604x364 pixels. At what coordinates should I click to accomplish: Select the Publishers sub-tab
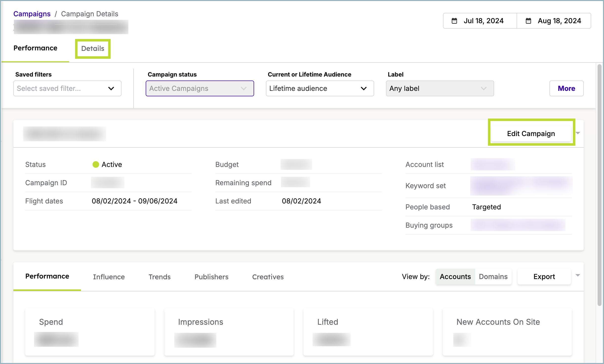tap(211, 277)
